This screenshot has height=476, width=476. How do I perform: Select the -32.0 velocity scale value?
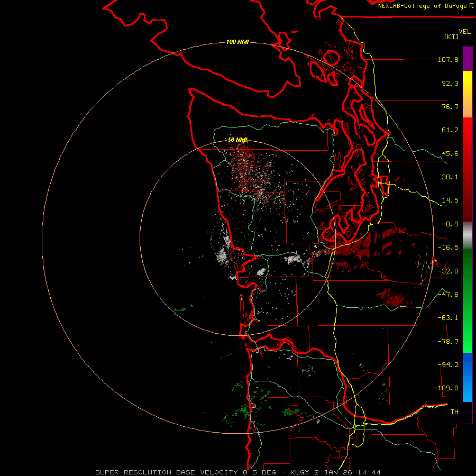coord(448,271)
